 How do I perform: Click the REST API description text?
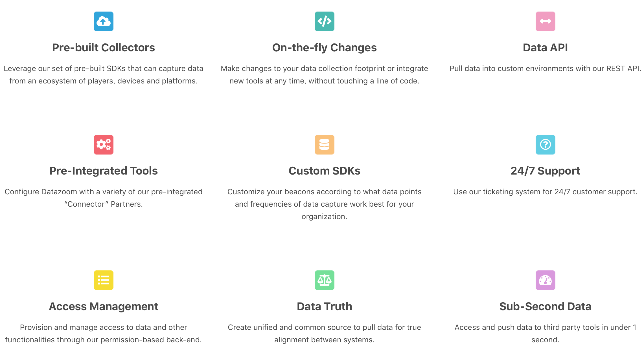[x=546, y=69]
